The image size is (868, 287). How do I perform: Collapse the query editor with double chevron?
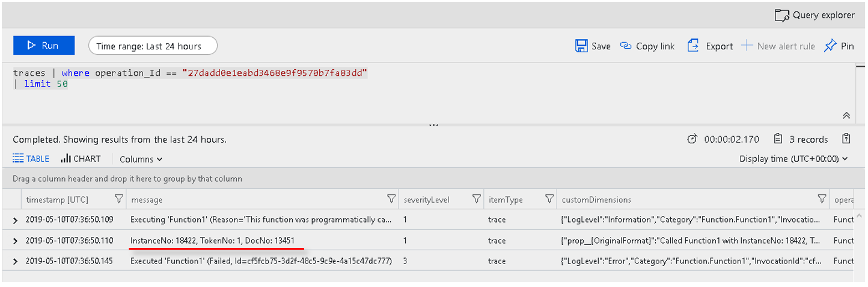pos(846,116)
